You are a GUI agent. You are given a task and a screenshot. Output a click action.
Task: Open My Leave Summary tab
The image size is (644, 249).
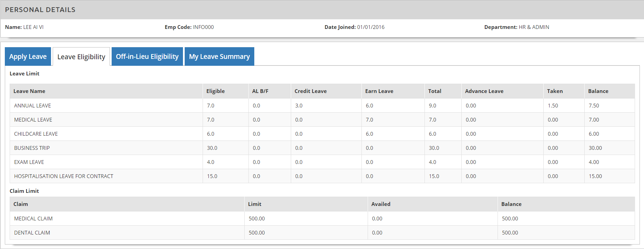point(219,56)
